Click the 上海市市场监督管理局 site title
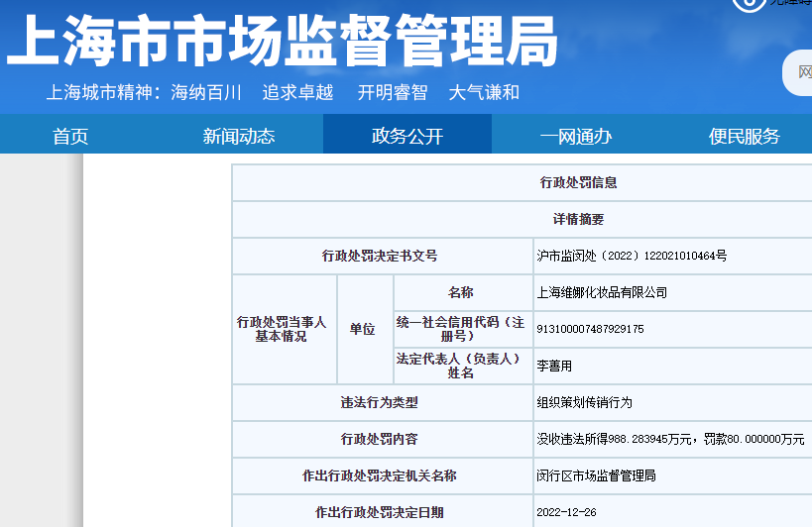Image resolution: width=812 pixels, height=527 pixels. click(282, 44)
